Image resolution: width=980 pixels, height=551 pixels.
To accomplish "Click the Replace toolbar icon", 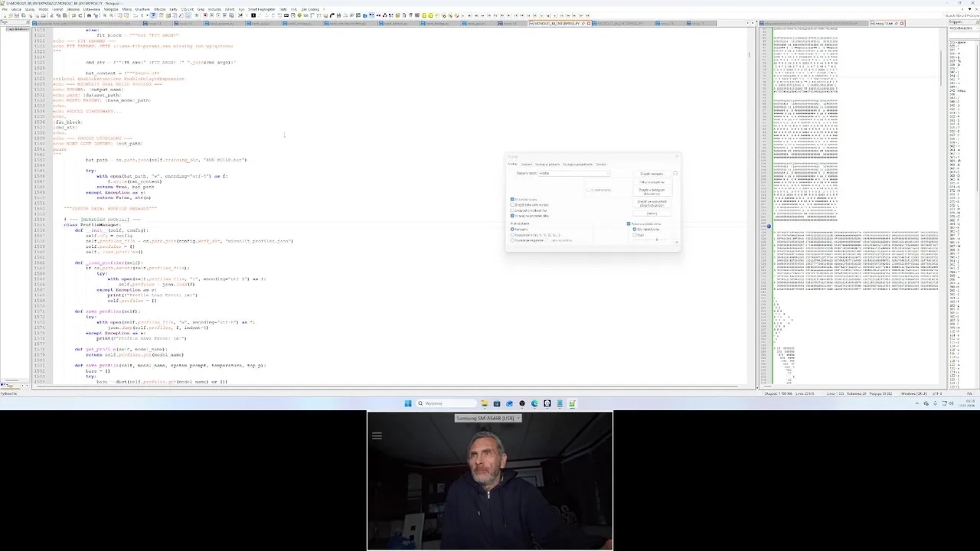I will (95, 15).
